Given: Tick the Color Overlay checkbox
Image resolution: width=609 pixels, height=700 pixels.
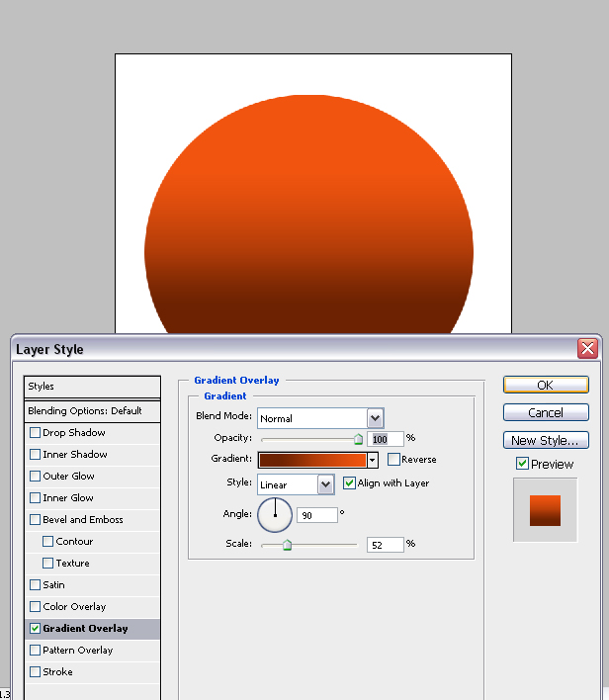Looking at the screenshot, I should click(35, 607).
